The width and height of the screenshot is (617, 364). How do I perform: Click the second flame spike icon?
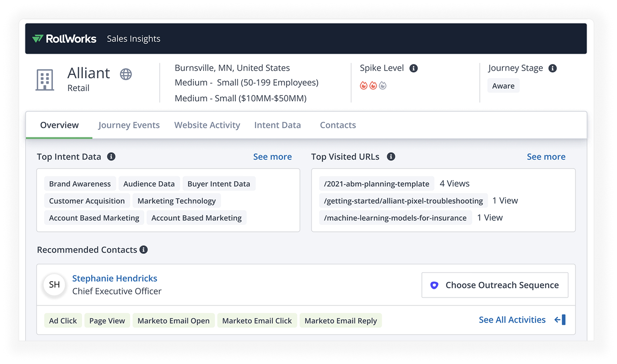click(x=373, y=86)
